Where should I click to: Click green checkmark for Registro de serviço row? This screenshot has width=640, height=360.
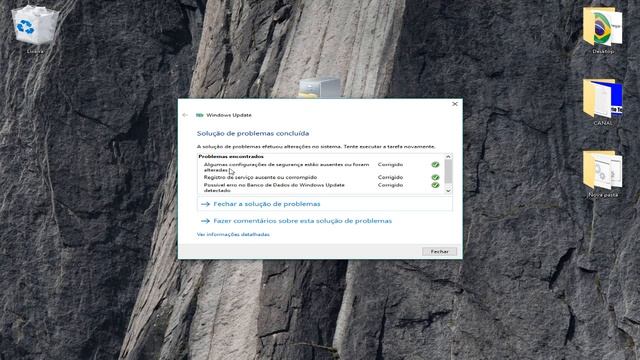435,177
